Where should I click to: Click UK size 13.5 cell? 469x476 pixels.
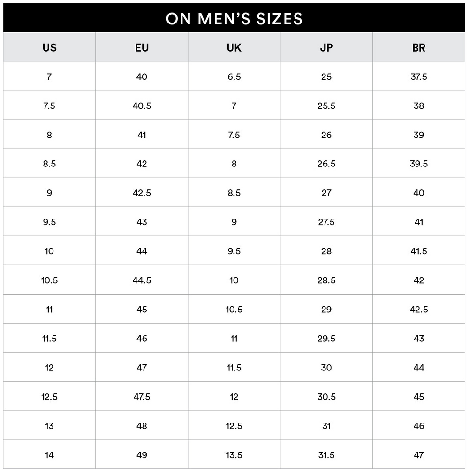point(234,455)
